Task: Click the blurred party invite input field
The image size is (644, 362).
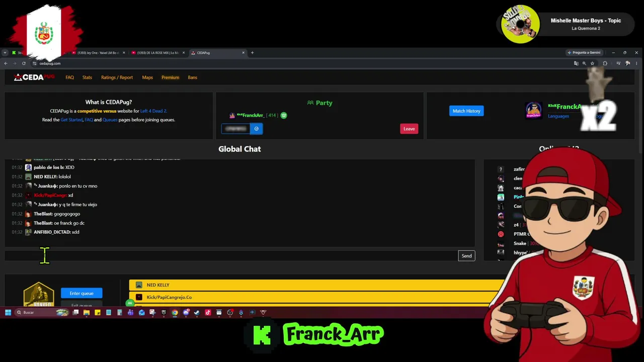Action: tap(236, 129)
